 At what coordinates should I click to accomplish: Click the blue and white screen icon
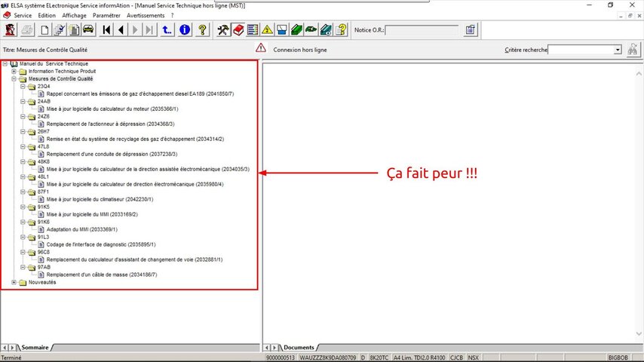coord(282,30)
